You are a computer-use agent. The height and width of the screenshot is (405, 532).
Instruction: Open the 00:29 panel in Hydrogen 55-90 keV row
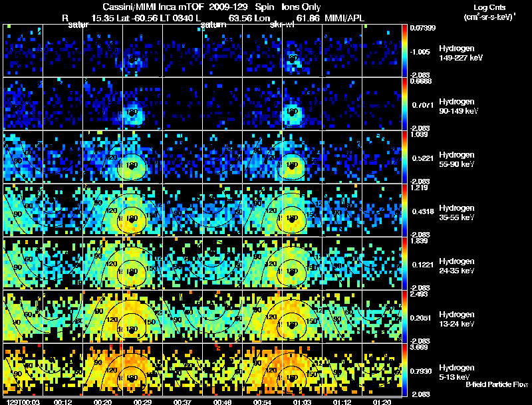[x=142, y=158]
